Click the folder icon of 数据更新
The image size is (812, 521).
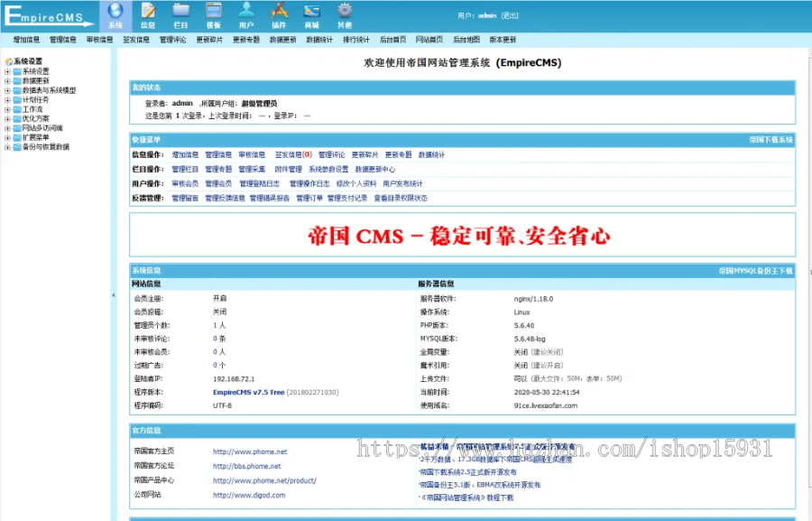(17, 81)
